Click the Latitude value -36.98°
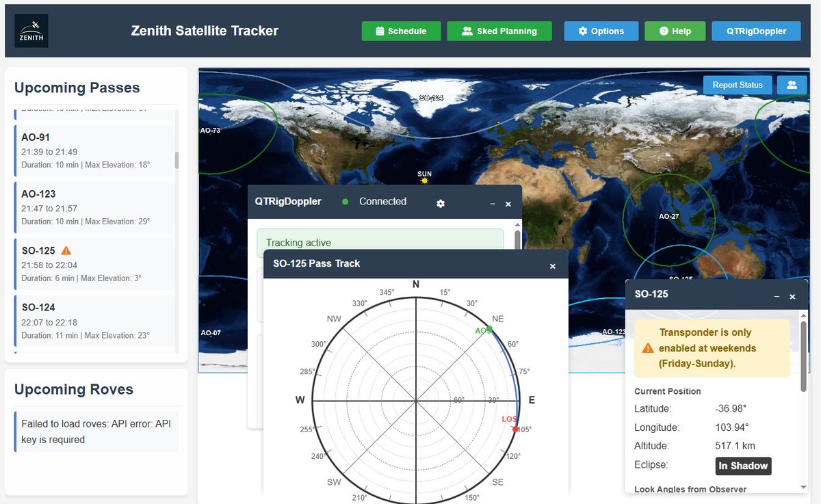The width and height of the screenshot is (821, 504). pos(731,408)
